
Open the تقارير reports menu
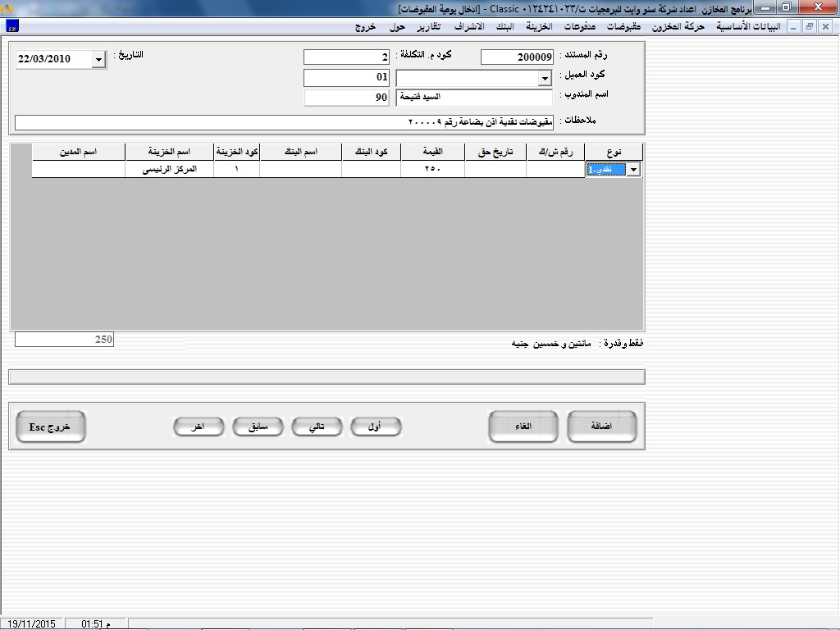coord(427,26)
